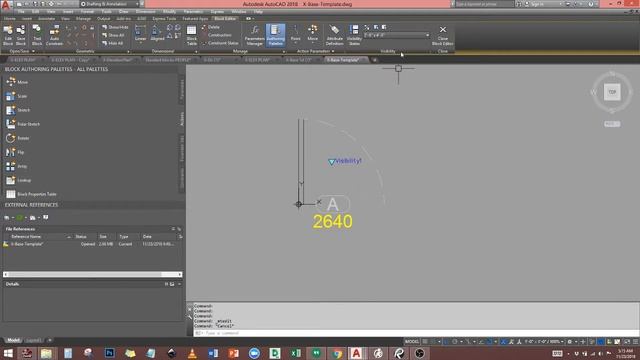
Task: Open Chrome from the taskbar
Action: click(337, 353)
